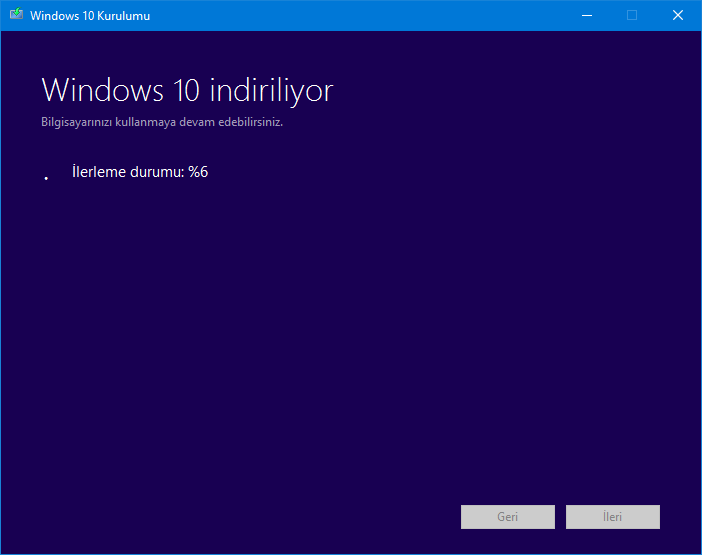The height and width of the screenshot is (555, 702).
Task: Click the Windows 10 Kurulumu title bar icon
Action: pos(17,14)
